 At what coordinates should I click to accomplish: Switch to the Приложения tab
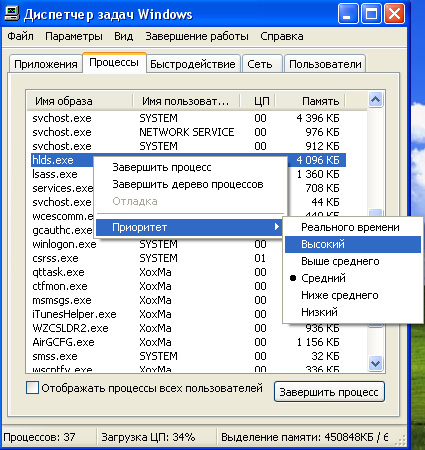point(46,64)
